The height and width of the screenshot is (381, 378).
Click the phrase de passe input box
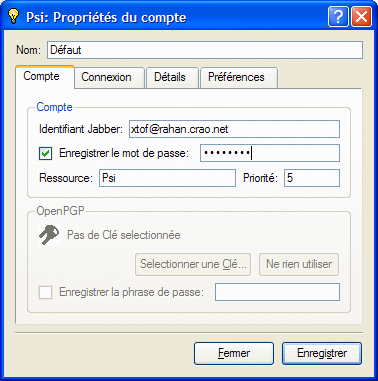(x=277, y=292)
